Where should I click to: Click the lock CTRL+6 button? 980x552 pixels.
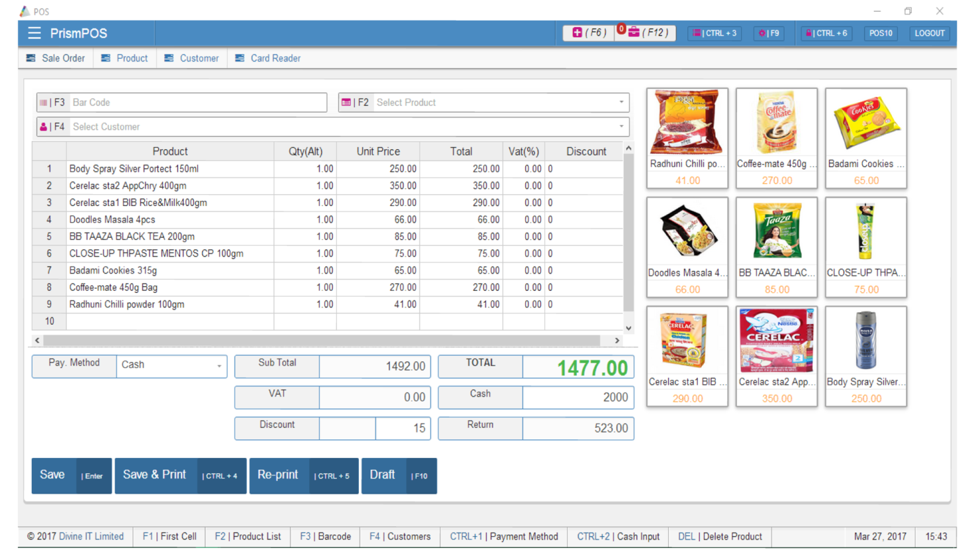[826, 33]
